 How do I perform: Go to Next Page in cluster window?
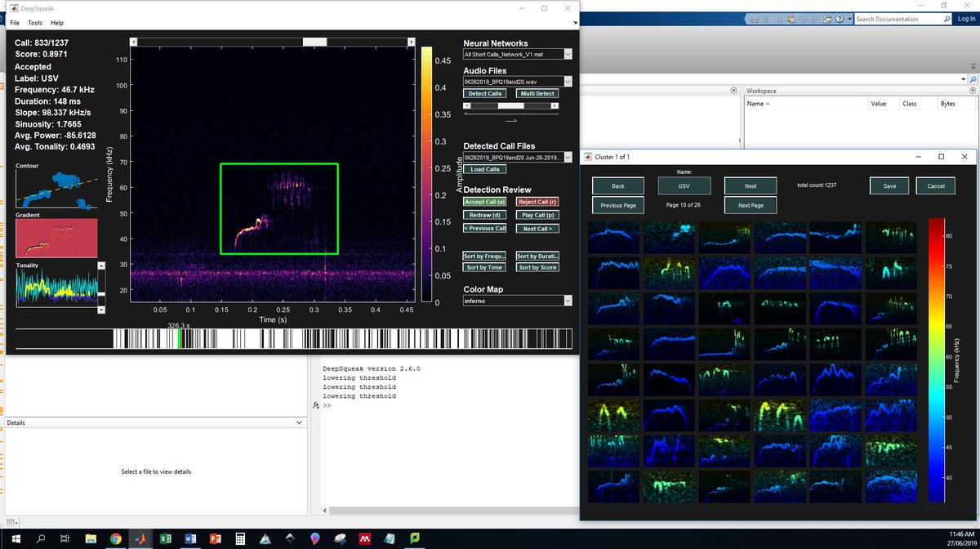(751, 205)
